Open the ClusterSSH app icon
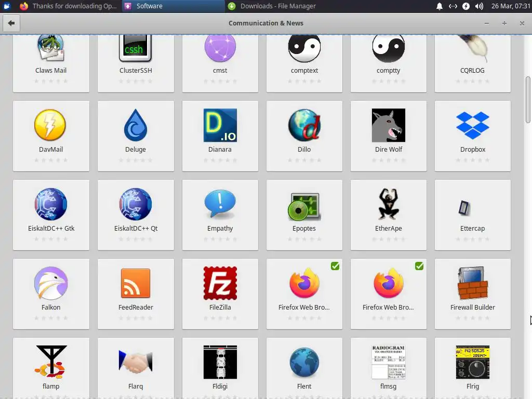This screenshot has height=399, width=532. pyautogui.click(x=136, y=48)
